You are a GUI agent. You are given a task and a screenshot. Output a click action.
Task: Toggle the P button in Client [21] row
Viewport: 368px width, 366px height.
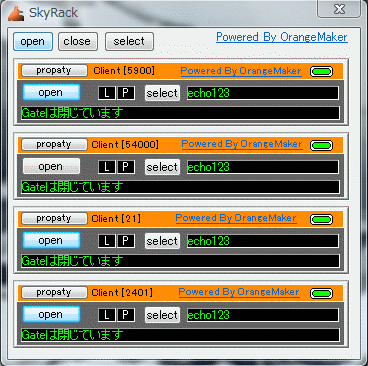tap(126, 241)
